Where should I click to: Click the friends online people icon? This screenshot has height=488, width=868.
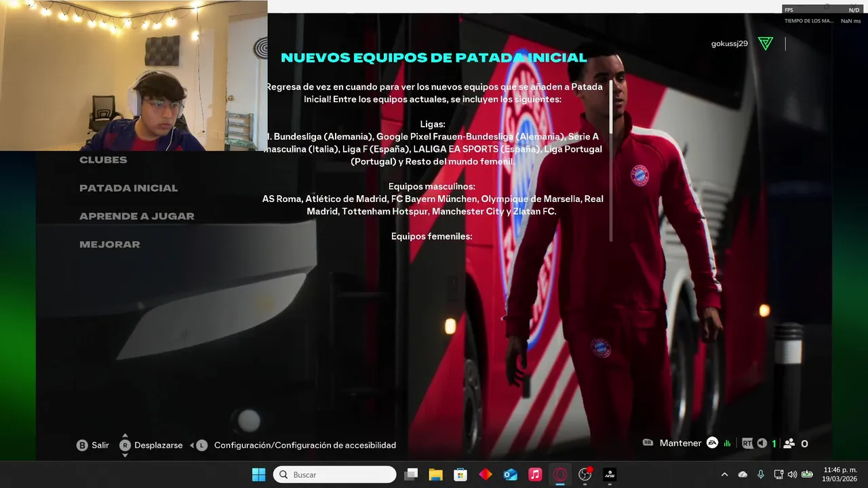click(789, 443)
